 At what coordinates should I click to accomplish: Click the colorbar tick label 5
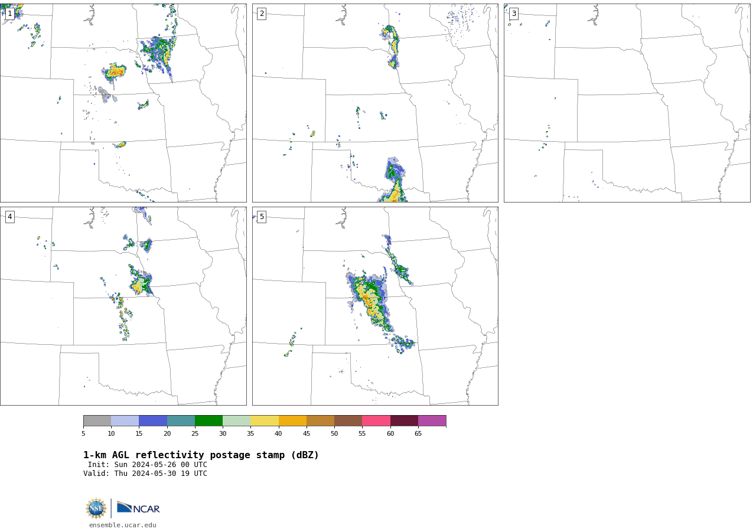click(83, 434)
